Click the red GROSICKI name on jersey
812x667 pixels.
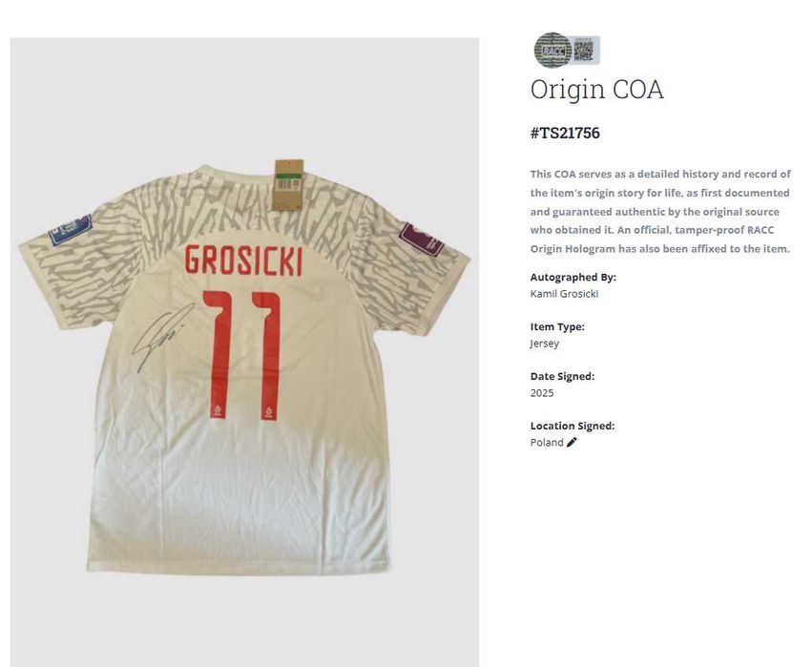coord(243,260)
